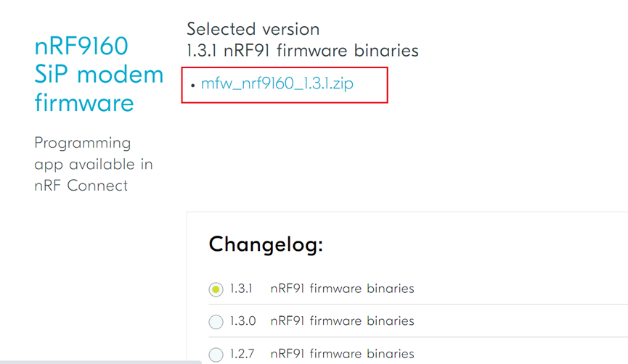This screenshot has height=364, width=628.
Task: Click the 1.2.7 version number in Changelog
Action: 242,354
